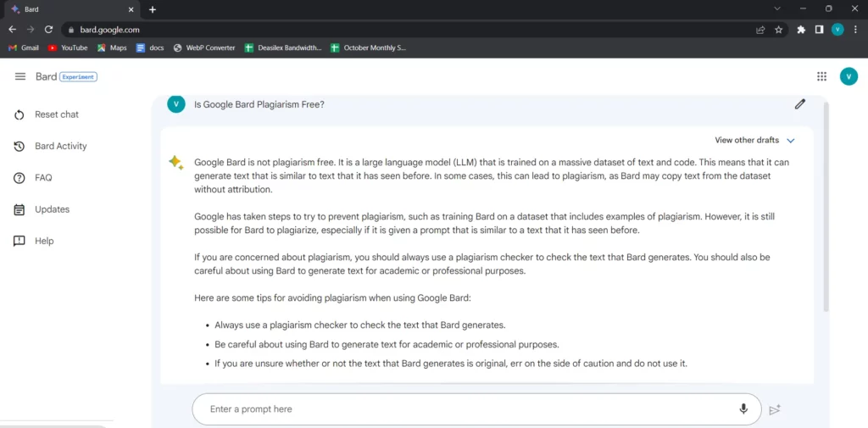Open the Chrome profile avatar in toolbar

click(837, 30)
